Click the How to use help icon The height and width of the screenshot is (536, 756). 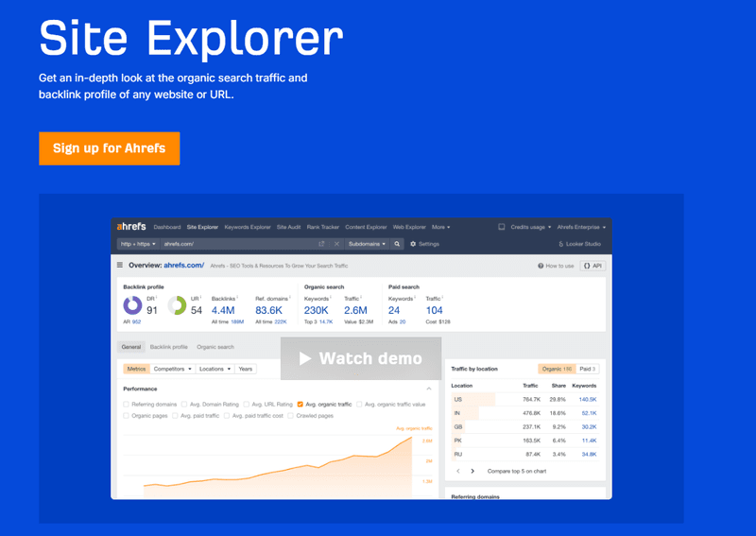point(541,266)
